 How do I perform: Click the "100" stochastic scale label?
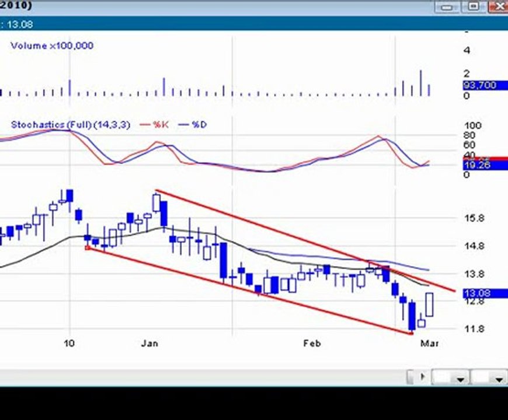click(x=473, y=125)
